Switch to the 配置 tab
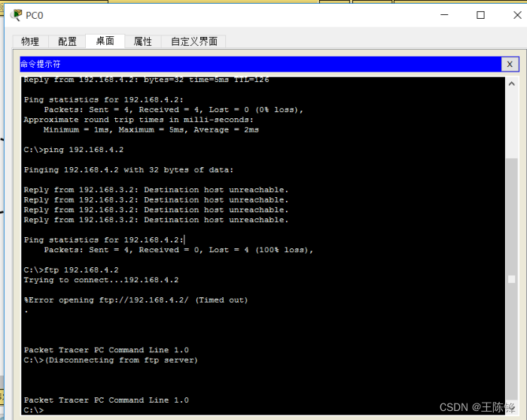The width and height of the screenshot is (527, 420). pos(67,41)
